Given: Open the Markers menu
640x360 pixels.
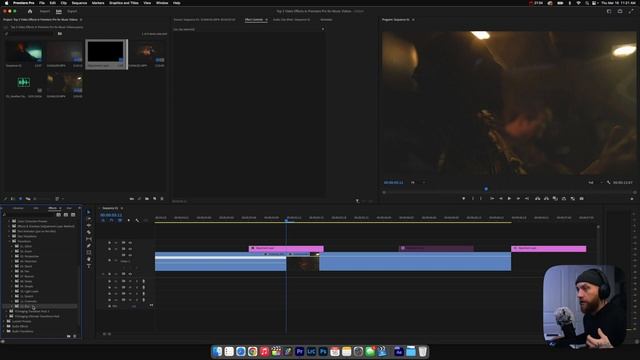Looking at the screenshot, I should (98, 3).
